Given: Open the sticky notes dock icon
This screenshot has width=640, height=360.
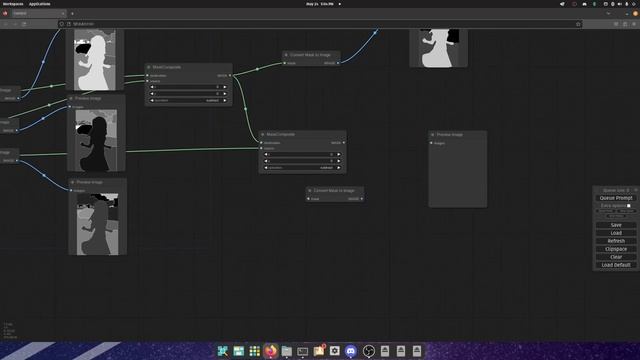Looking at the screenshot, I should 319,351.
